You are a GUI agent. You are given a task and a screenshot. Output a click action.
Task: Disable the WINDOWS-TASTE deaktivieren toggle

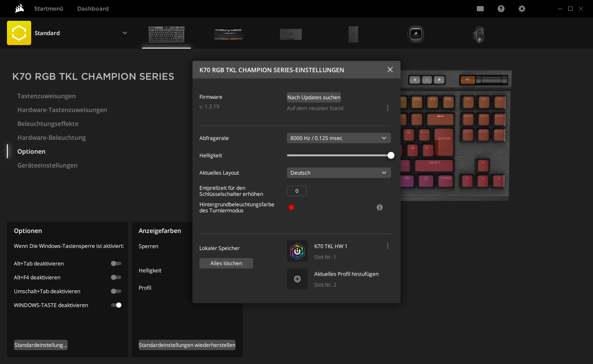tap(116, 305)
